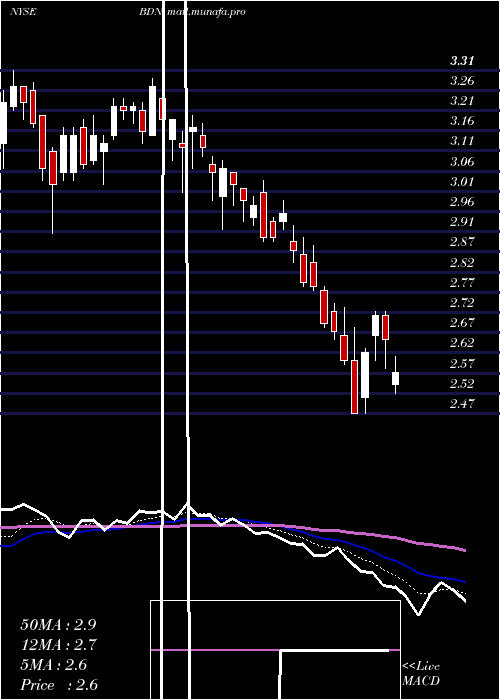Click the <<Live MACD label
This screenshot has height=700, width=500.
coord(421,674)
